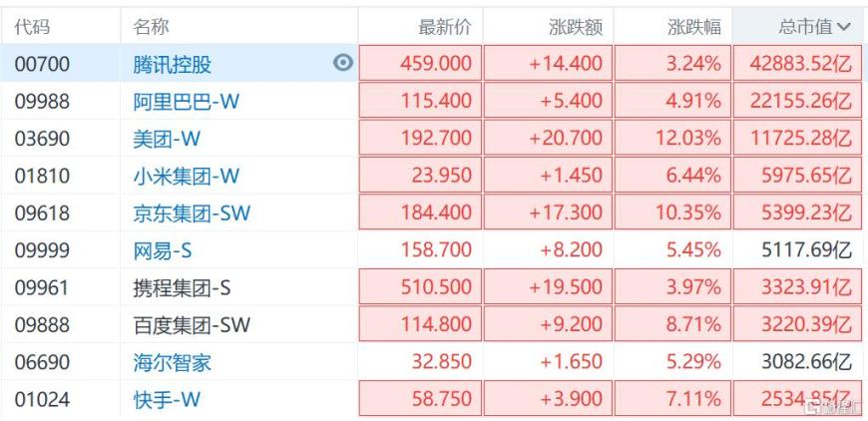Sort by 总市值 using the header arrow
Image resolution: width=868 pixels, height=421 pixels.
pyautogui.click(x=845, y=28)
